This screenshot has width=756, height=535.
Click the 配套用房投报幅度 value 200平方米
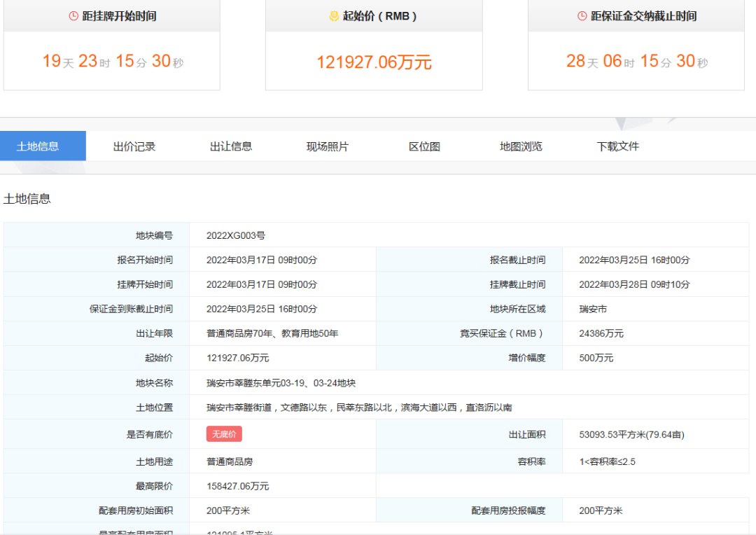pos(601,511)
